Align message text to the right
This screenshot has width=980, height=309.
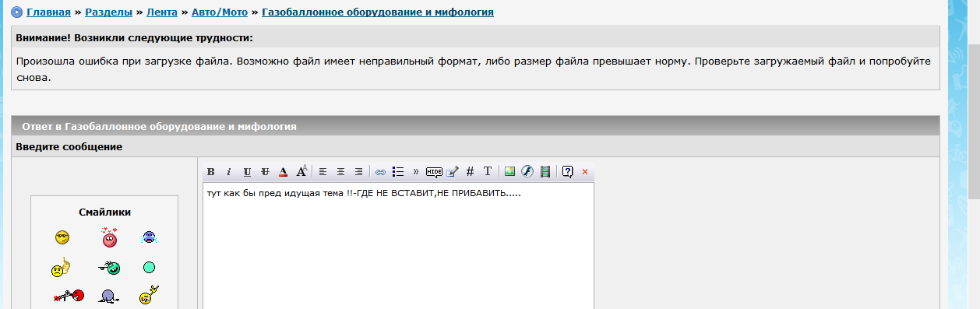click(x=358, y=171)
